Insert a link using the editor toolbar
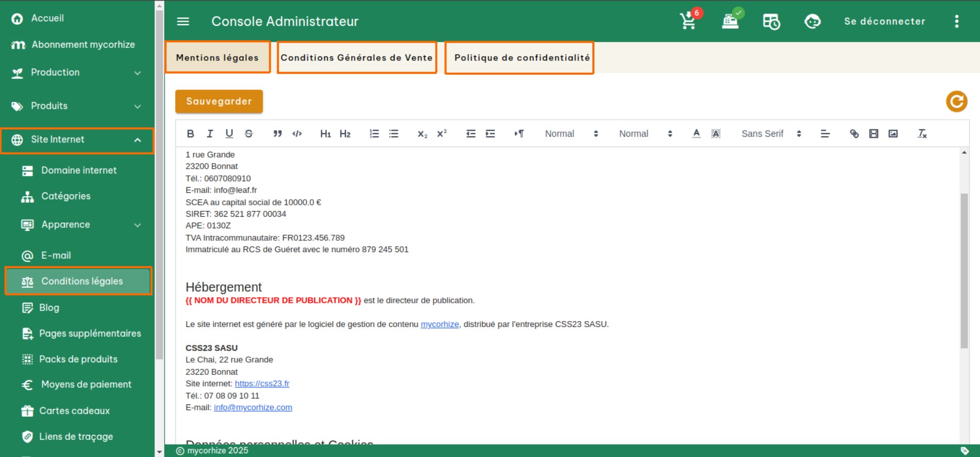Viewport: 980px width, 457px height. click(854, 134)
